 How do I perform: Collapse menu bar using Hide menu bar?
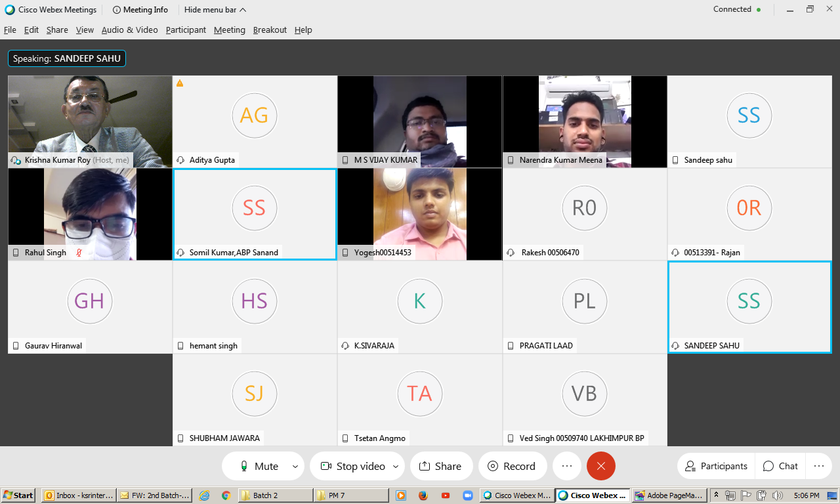tap(215, 10)
